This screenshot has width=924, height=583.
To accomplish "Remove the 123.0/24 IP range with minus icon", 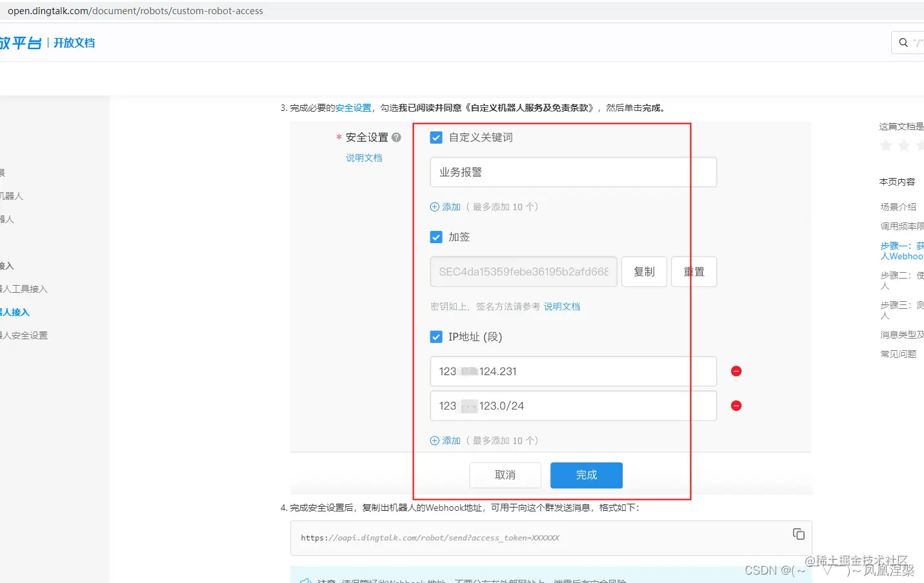I will point(736,406).
